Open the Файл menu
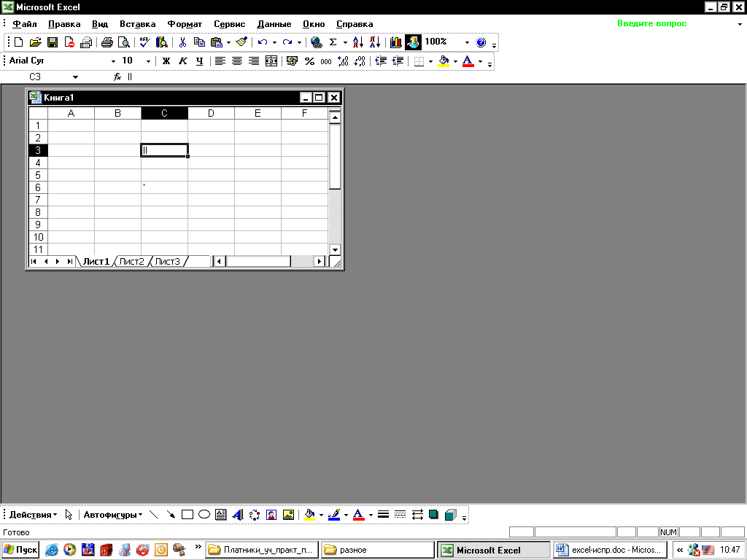This screenshot has height=560, width=747. 25,24
